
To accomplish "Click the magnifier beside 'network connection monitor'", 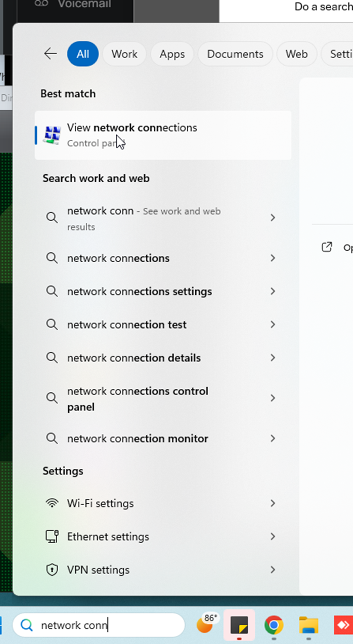I will [52, 438].
